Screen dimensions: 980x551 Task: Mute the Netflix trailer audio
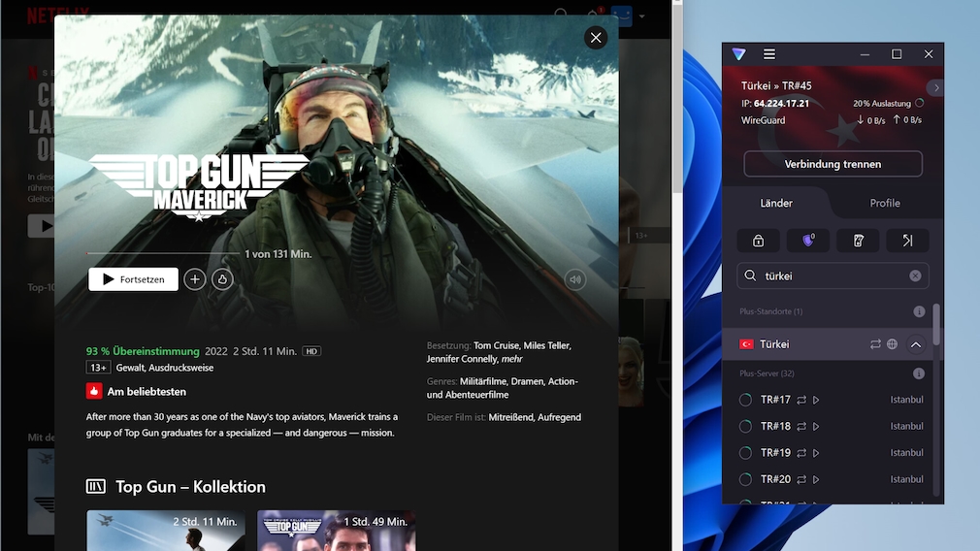click(575, 280)
